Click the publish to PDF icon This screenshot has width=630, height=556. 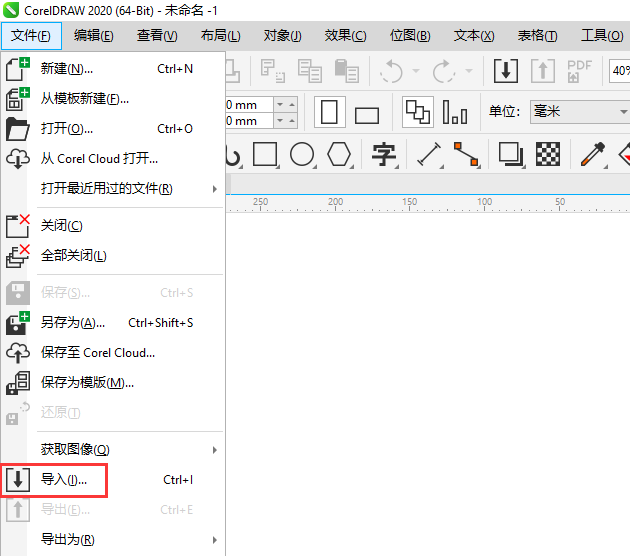(579, 71)
